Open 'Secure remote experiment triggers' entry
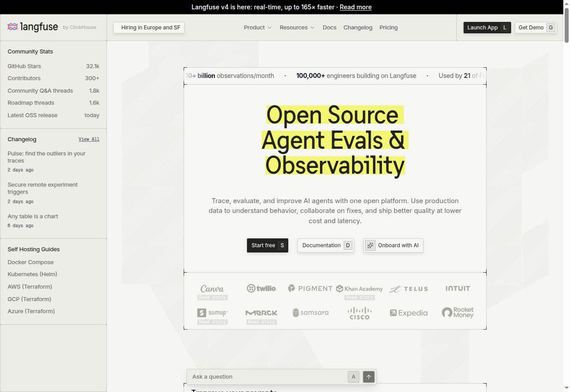 pyautogui.click(x=53, y=192)
